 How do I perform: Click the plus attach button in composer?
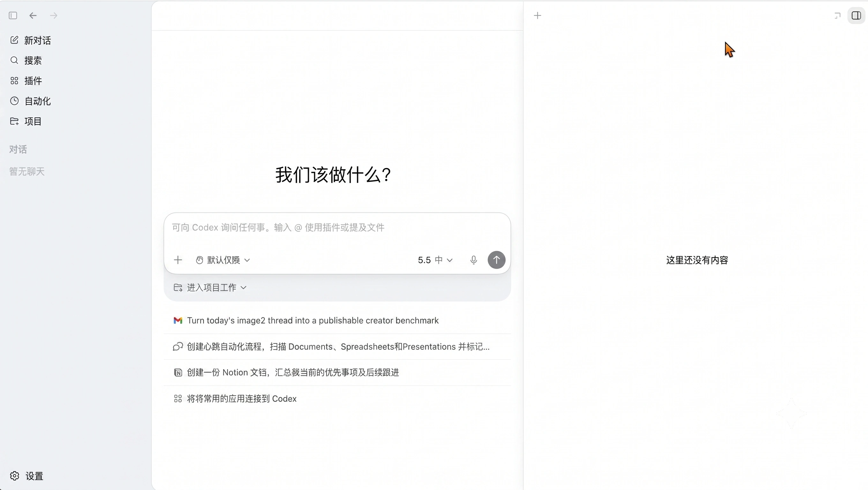(178, 260)
